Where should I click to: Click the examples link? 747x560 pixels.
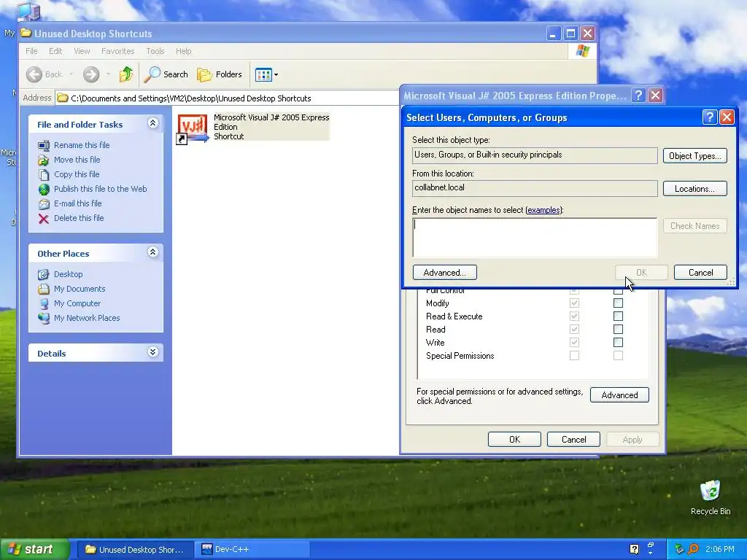(x=543, y=210)
